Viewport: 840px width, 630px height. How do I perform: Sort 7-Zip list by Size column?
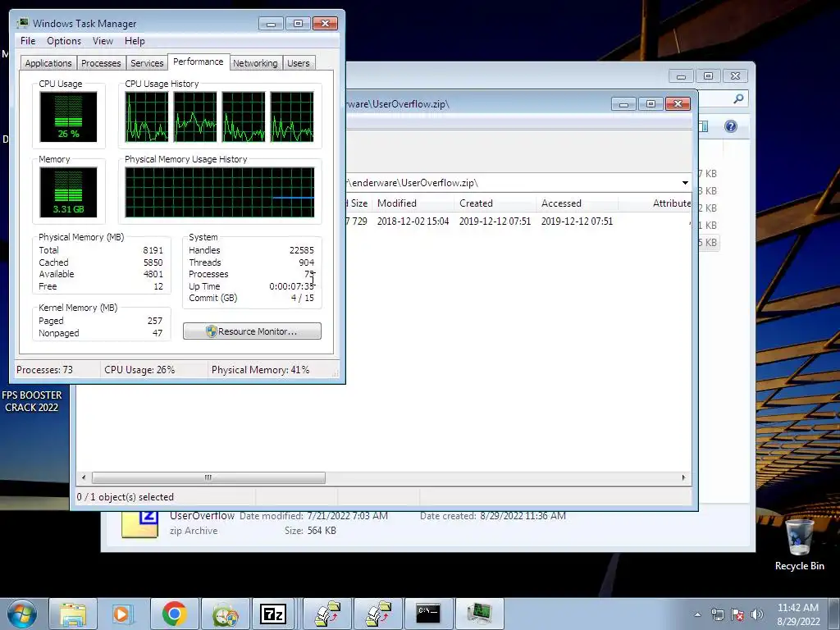pyautogui.click(x=358, y=203)
